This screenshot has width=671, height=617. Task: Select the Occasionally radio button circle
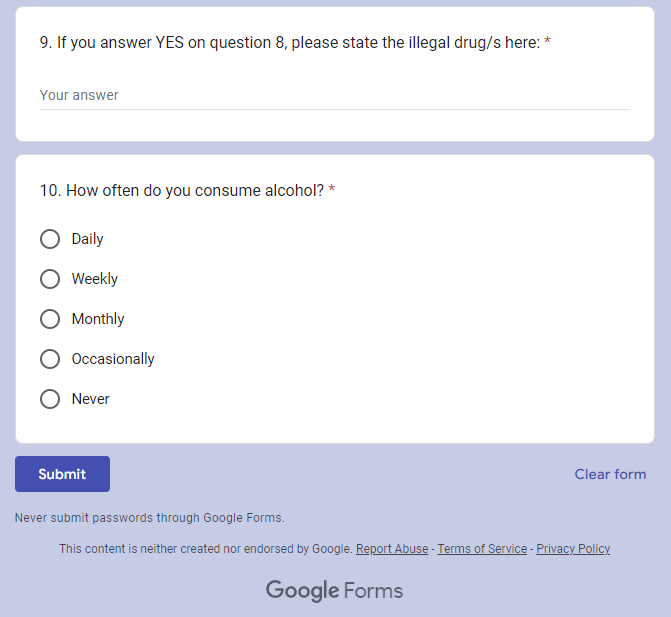click(50, 359)
